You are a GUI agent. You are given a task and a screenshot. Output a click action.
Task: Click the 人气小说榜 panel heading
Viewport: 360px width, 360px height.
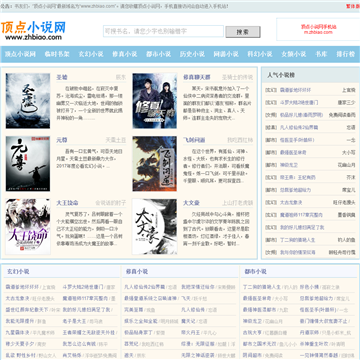coord(281,75)
